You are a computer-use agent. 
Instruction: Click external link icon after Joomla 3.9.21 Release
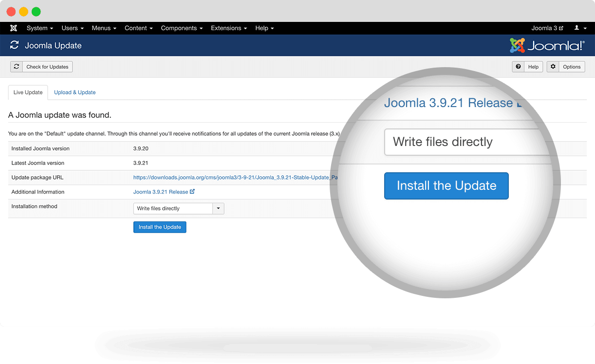(x=192, y=192)
